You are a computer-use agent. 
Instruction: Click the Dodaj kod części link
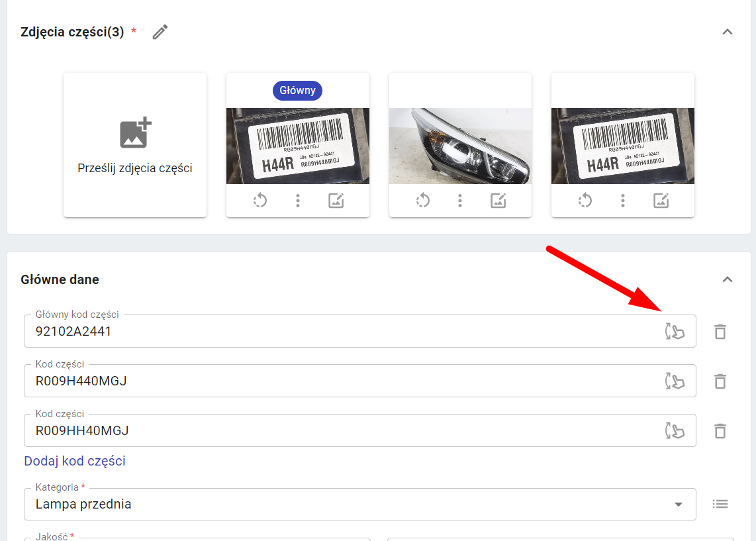(x=75, y=461)
